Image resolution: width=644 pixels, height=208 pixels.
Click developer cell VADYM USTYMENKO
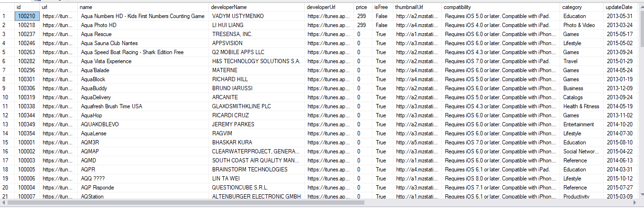tap(257, 16)
